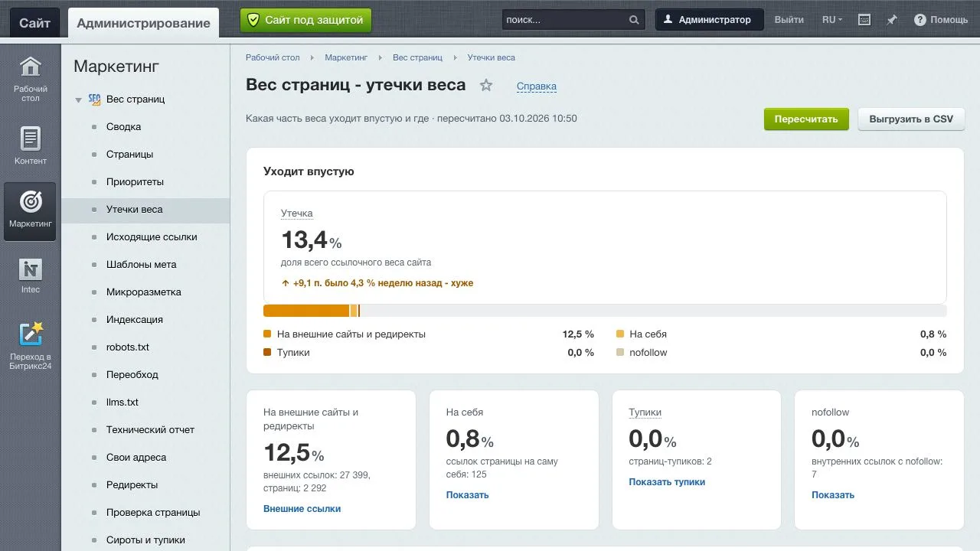Open the Рабочий стол sidebar icon
Viewport: 980px width, 551px height.
[30, 77]
